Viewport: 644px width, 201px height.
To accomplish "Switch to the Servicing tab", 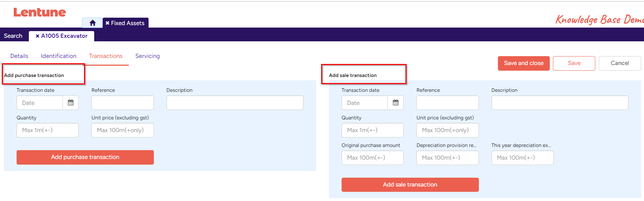I will [148, 56].
